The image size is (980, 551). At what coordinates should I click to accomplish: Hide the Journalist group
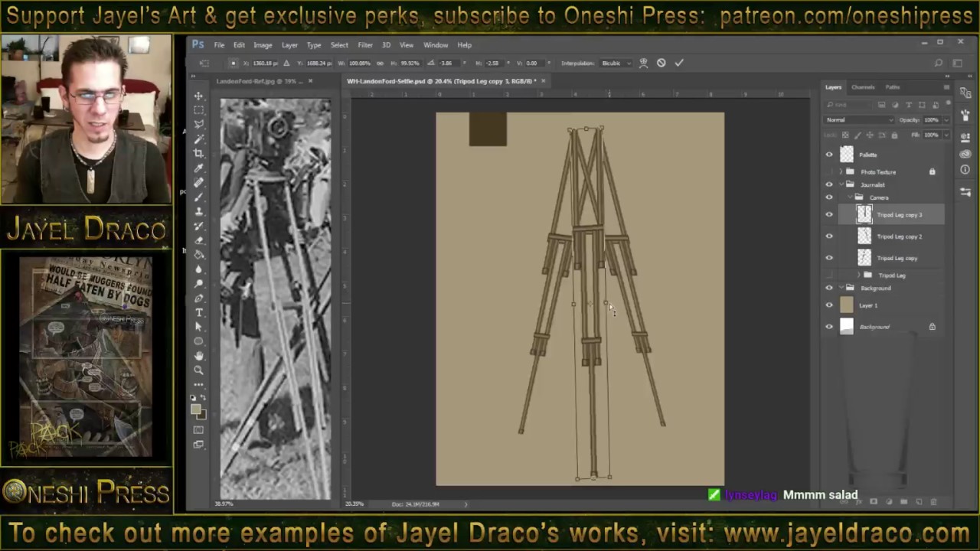[828, 184]
